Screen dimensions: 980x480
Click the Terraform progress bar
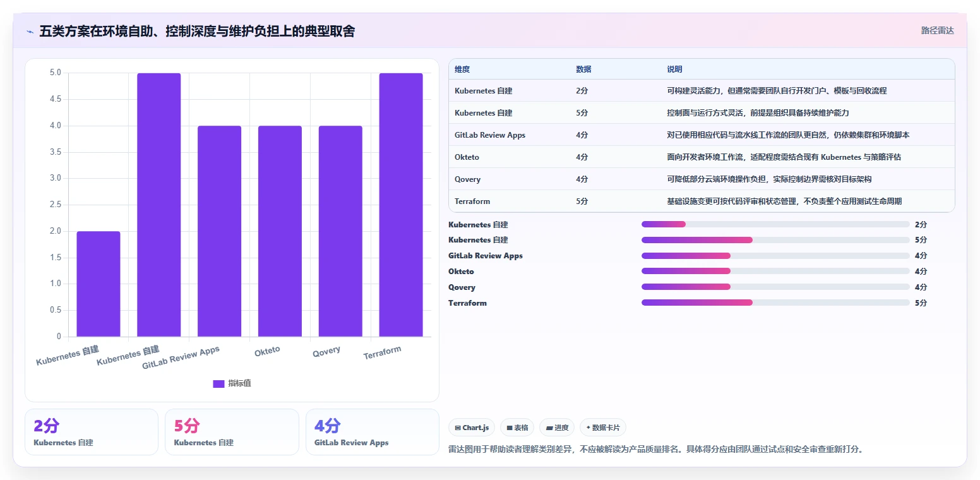775,303
